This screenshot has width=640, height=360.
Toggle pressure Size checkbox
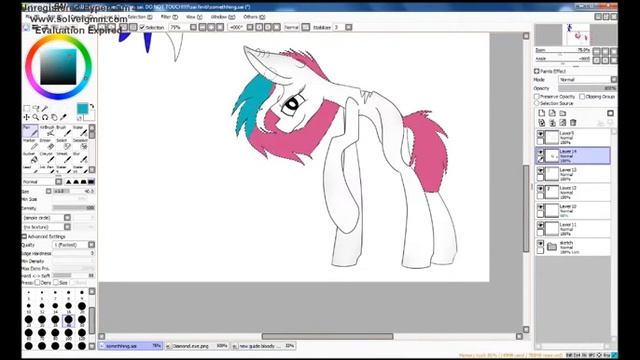(x=56, y=282)
